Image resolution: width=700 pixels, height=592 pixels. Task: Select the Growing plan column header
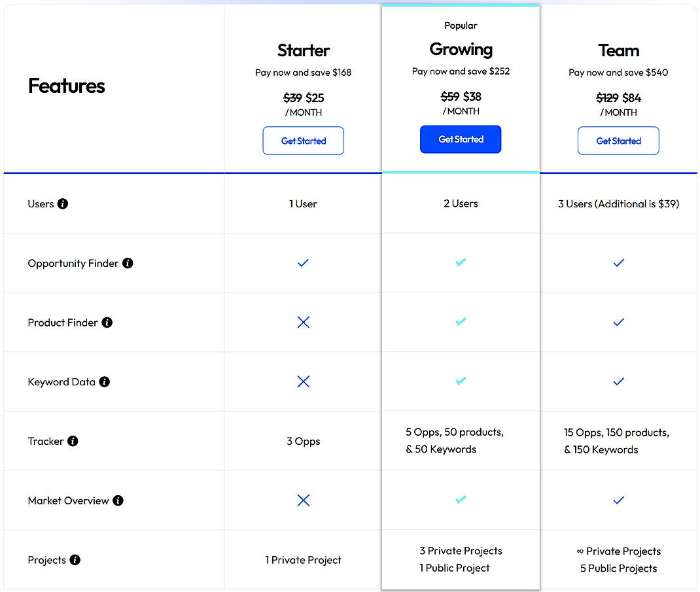point(461,50)
